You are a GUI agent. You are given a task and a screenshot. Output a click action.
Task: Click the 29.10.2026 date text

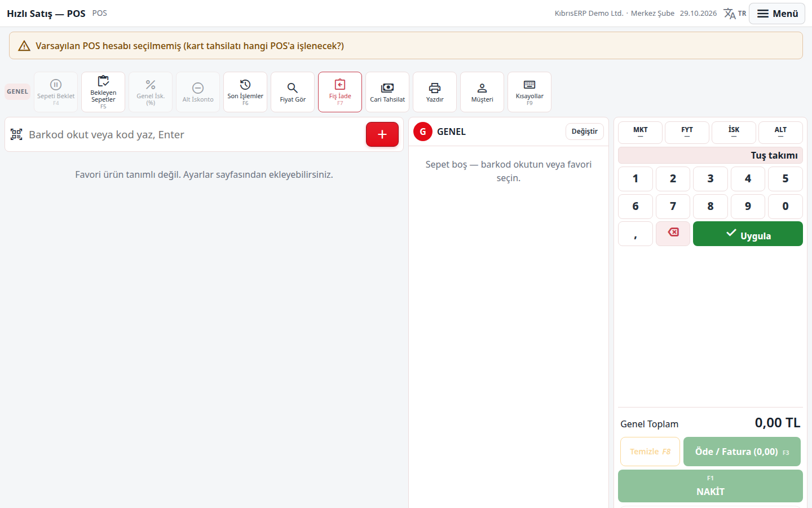click(x=698, y=14)
